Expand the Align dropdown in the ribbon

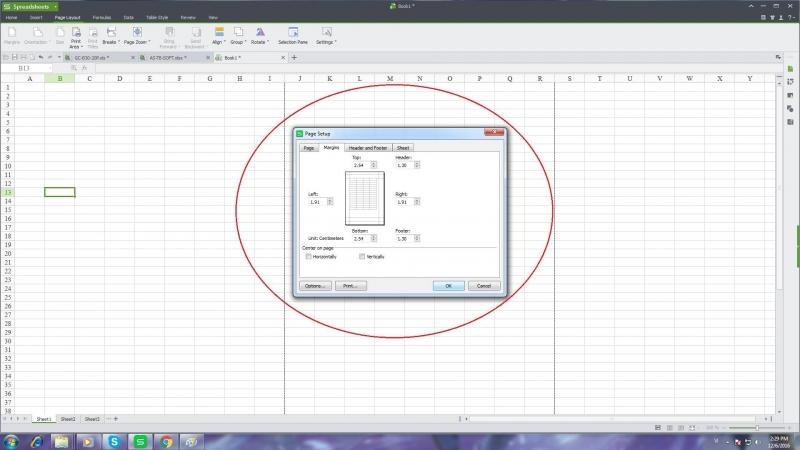pyautogui.click(x=218, y=42)
